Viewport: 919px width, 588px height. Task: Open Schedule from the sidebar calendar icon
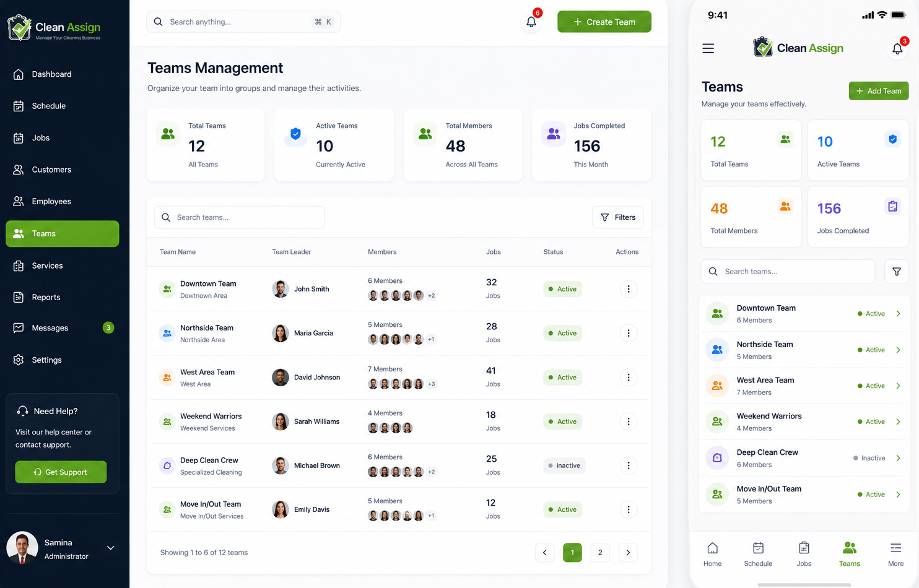(19, 106)
